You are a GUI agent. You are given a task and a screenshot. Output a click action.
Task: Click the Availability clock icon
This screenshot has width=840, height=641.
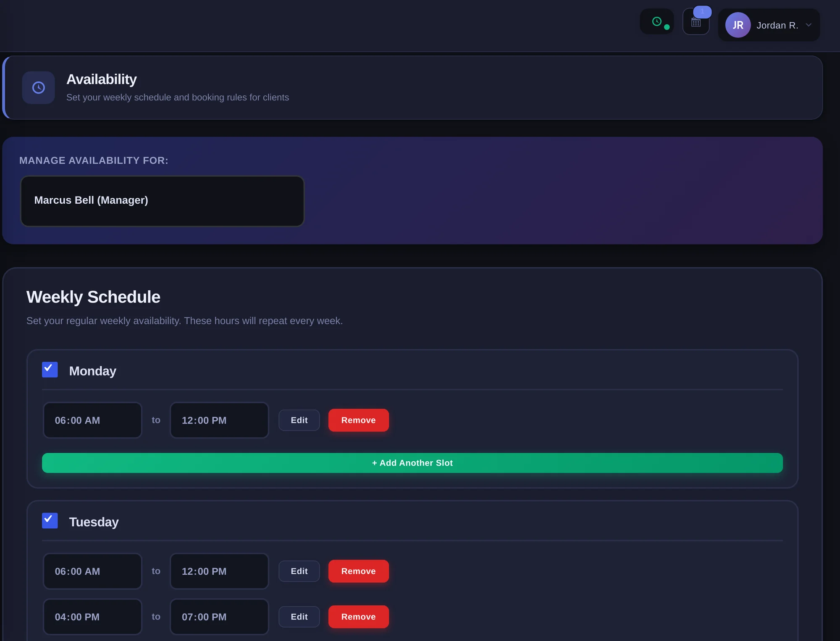pos(39,87)
